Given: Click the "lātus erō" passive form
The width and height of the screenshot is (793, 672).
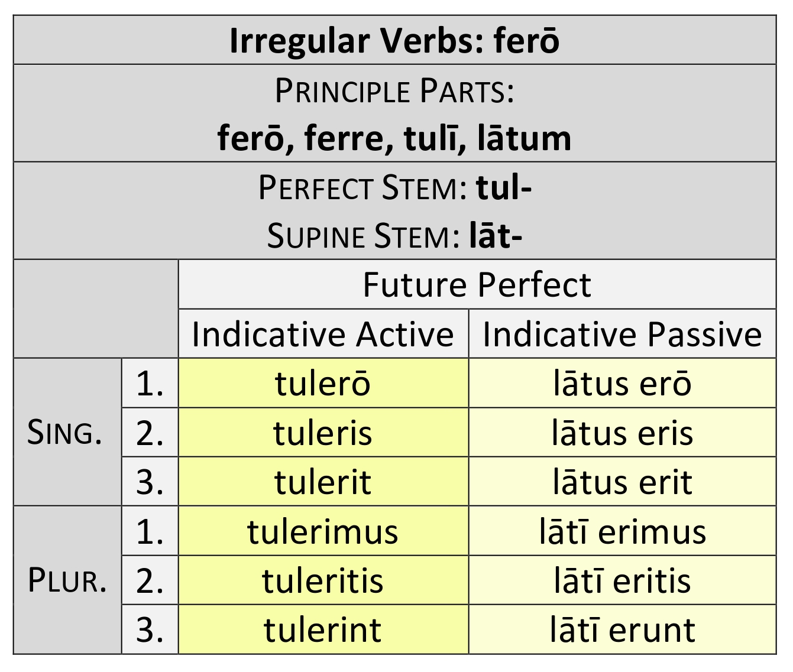Looking at the screenshot, I should 622,384.
